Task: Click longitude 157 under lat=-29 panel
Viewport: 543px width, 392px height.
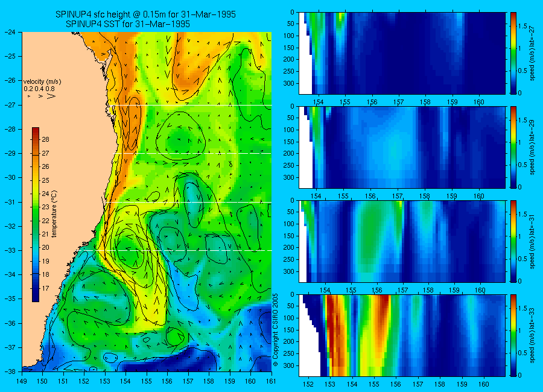Action: (x=398, y=196)
